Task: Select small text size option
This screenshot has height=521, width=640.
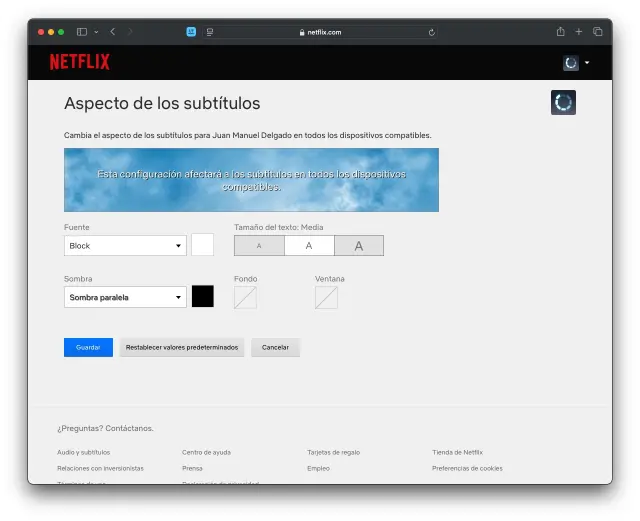Action: click(x=259, y=246)
